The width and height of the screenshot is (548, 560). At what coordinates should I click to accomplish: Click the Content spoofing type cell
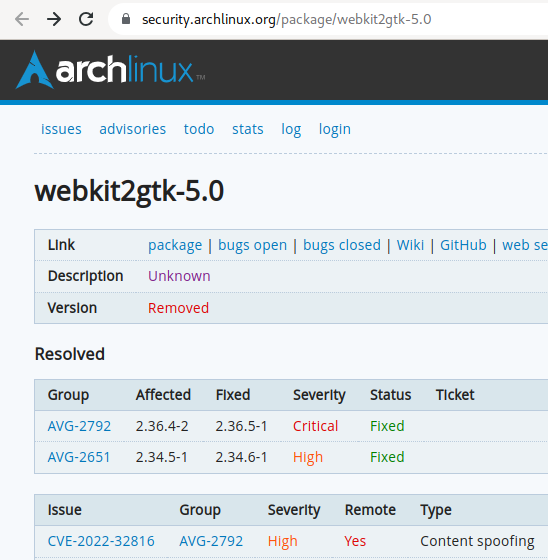pyautogui.click(x=477, y=541)
